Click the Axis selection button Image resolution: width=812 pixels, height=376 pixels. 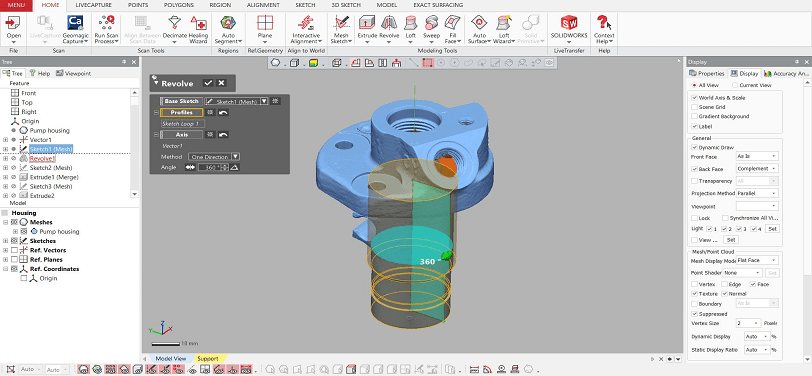tap(181, 135)
